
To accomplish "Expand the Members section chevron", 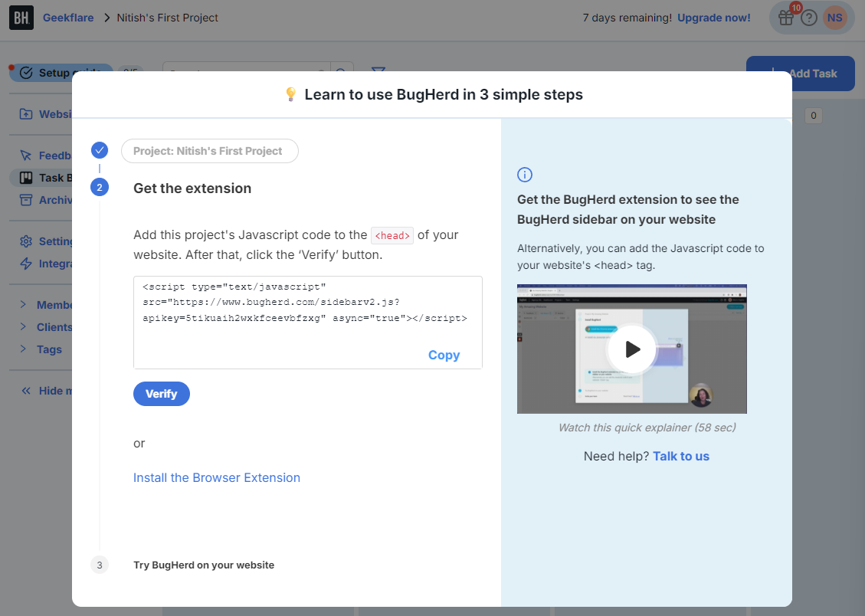I will click(x=23, y=304).
